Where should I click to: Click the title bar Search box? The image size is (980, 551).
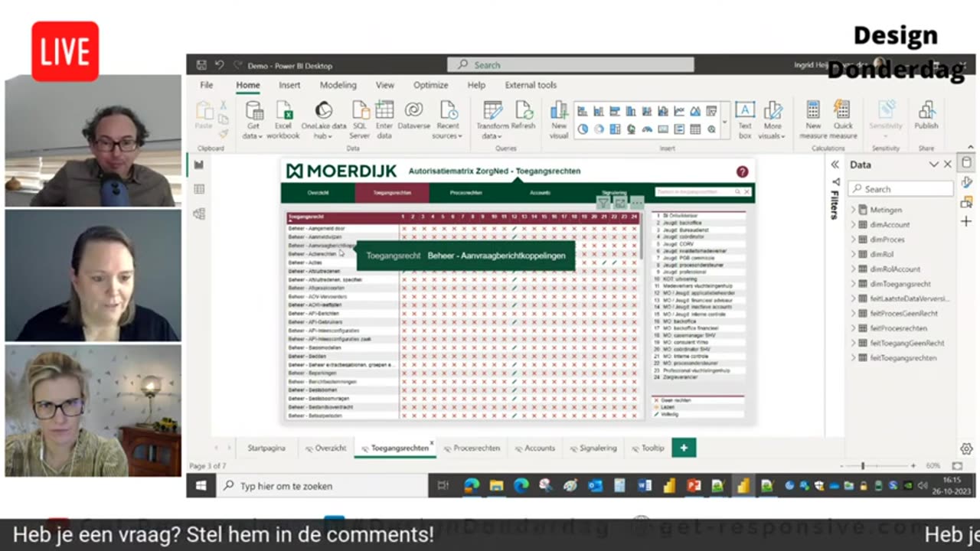[x=570, y=65]
